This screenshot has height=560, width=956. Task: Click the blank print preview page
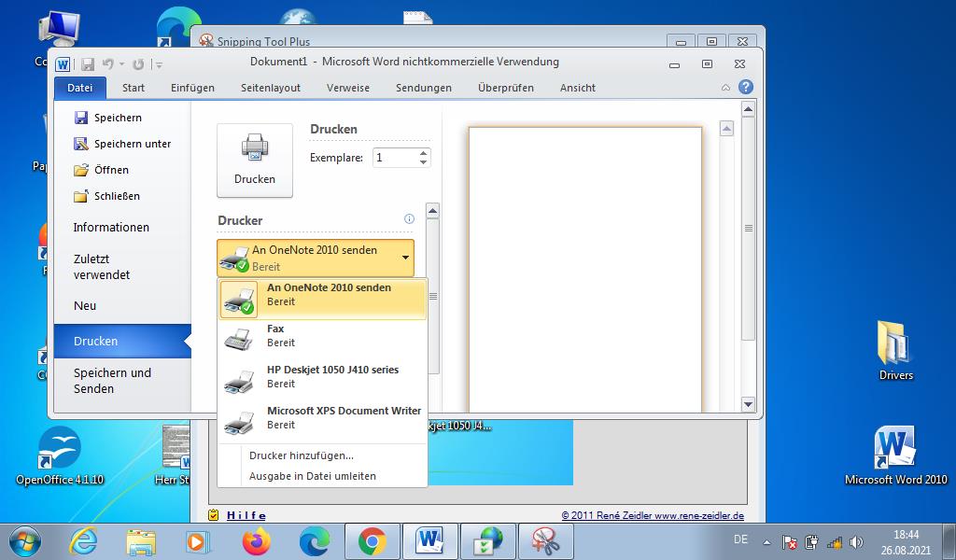585,270
